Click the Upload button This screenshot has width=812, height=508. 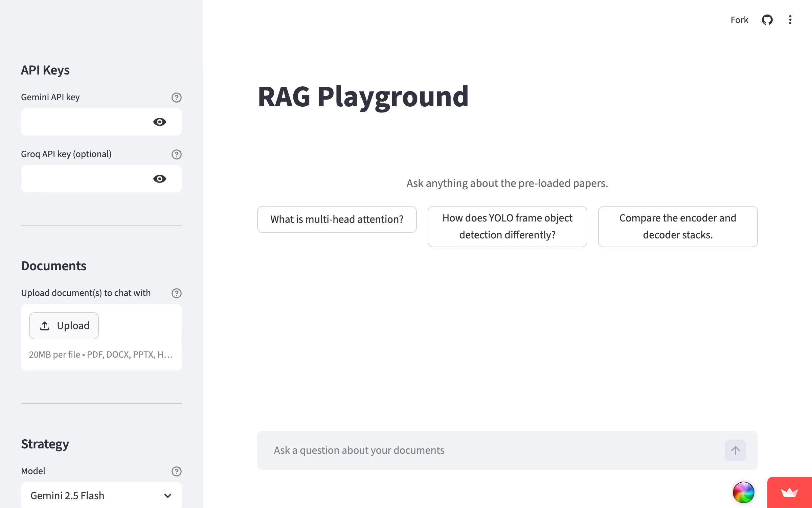[64, 326]
